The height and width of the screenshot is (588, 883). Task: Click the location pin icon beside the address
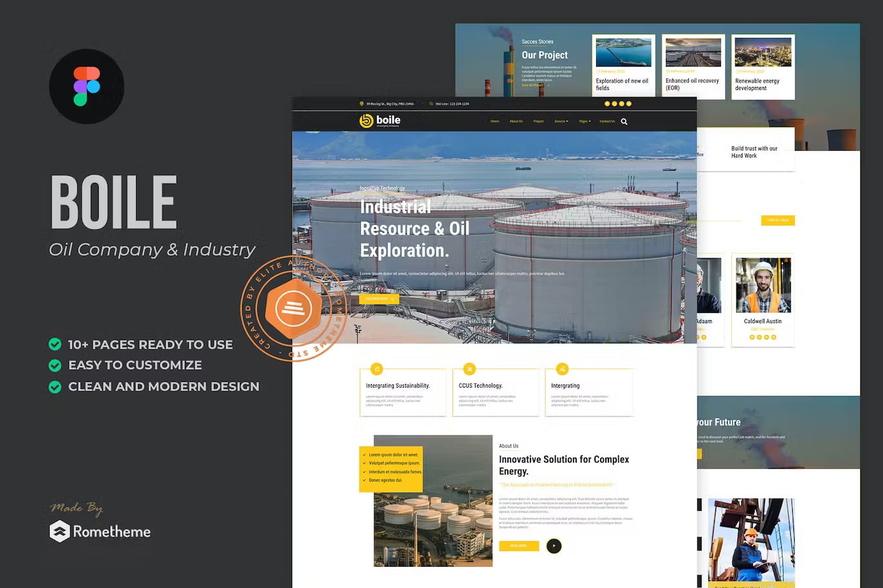(362, 104)
